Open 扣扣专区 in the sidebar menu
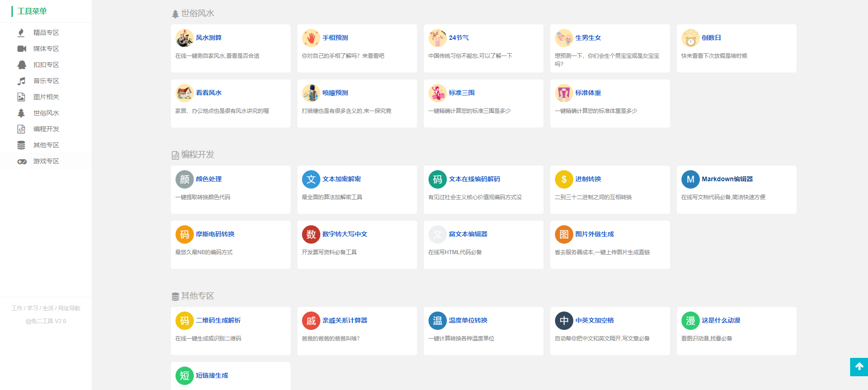The height and width of the screenshot is (390, 868). (46, 65)
